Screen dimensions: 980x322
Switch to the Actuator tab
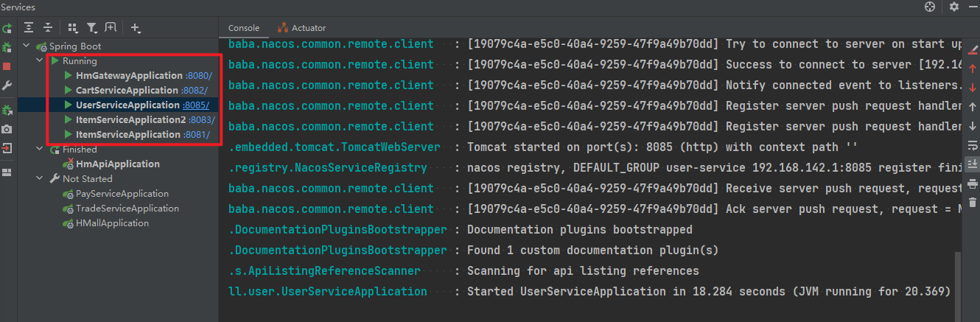[x=301, y=28]
